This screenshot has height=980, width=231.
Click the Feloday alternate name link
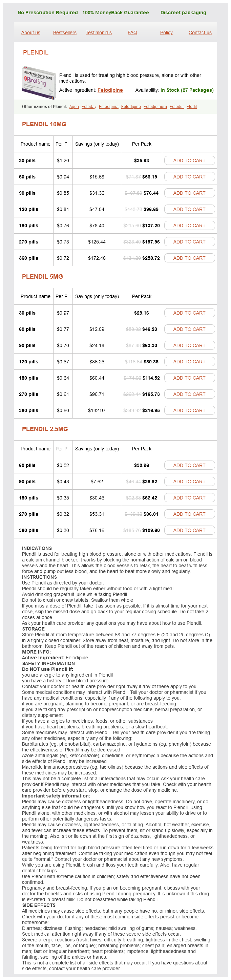pos(89,107)
